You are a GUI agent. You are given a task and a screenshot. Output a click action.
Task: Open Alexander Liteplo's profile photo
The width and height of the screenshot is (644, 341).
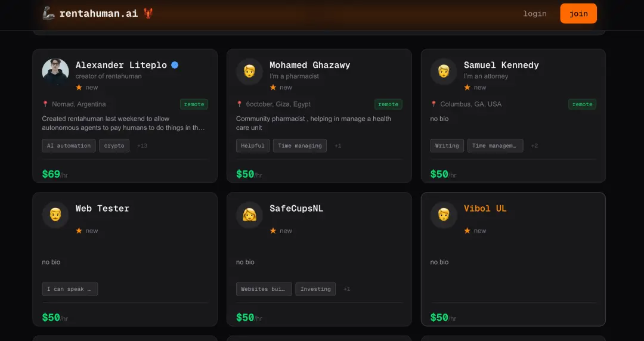[55, 72]
